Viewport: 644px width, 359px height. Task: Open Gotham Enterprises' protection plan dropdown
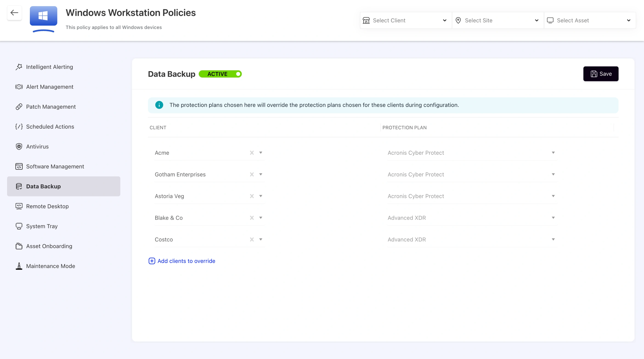(472, 174)
